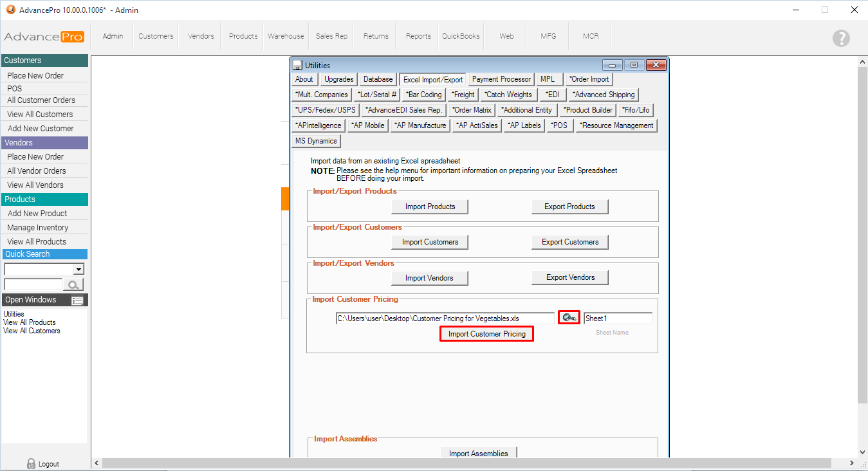Click the customer pricing file path field
Viewport: 868px width, 471px height.
pyautogui.click(x=444, y=319)
